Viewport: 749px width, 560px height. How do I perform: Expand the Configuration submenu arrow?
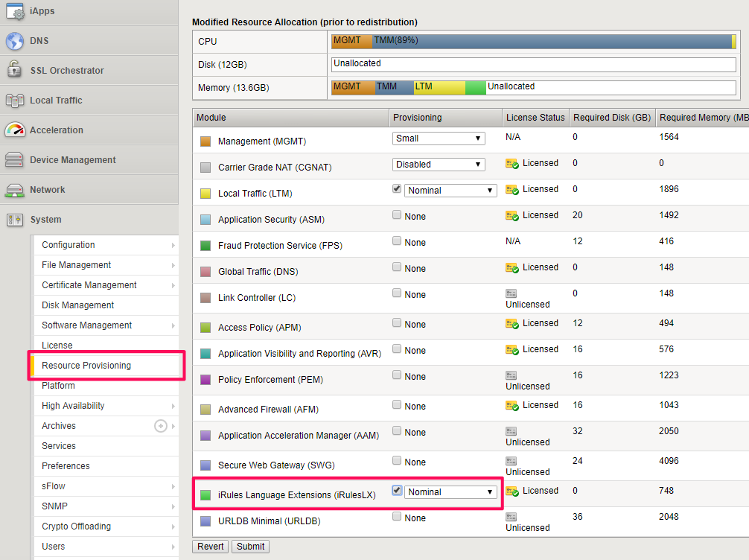173,245
